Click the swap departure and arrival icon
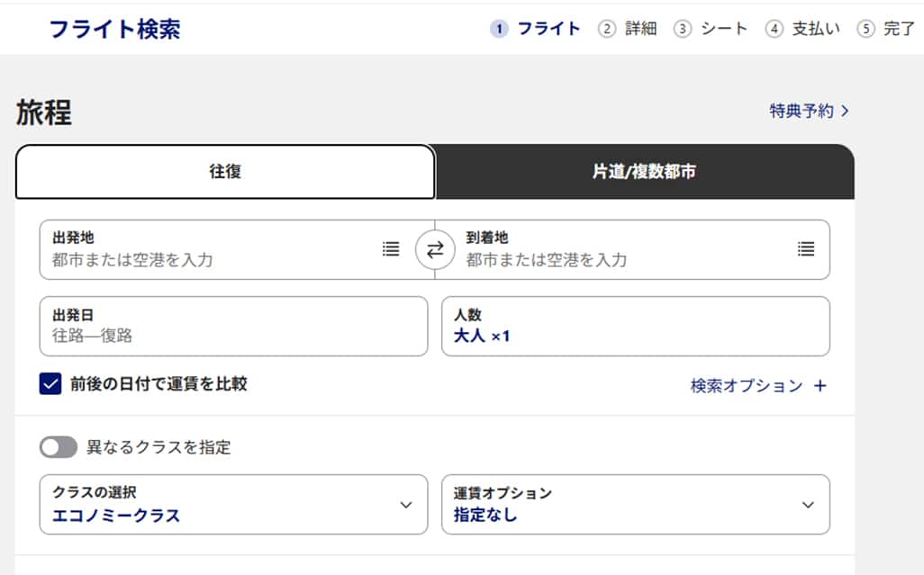Screen dimensions: 924x575 pyautogui.click(x=435, y=250)
